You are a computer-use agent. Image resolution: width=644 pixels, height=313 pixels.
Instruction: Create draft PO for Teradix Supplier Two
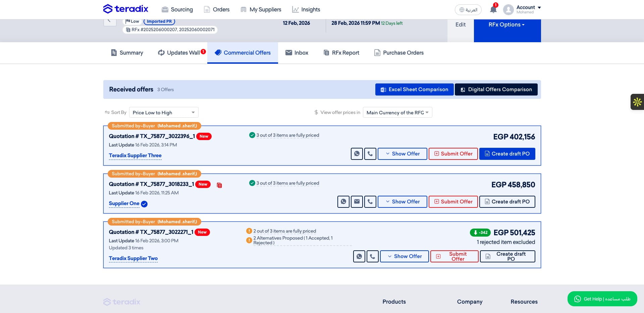[507, 256]
